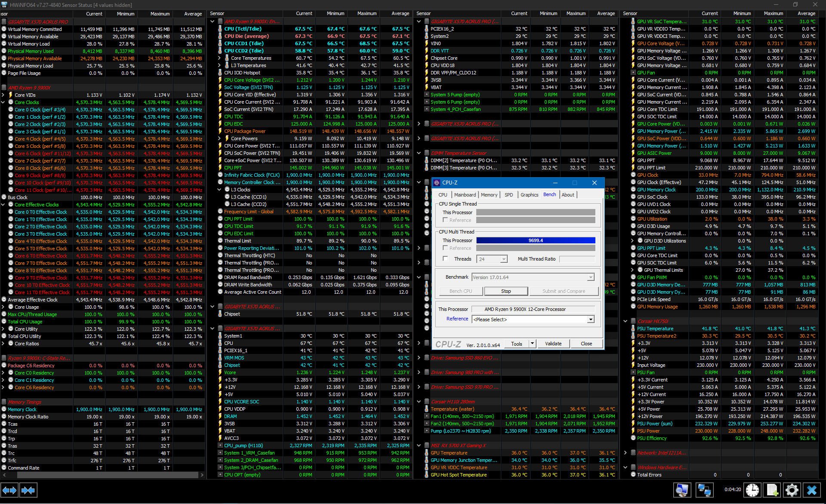
Task: Open the Threads count dropdown showing 24
Action: [504, 259]
